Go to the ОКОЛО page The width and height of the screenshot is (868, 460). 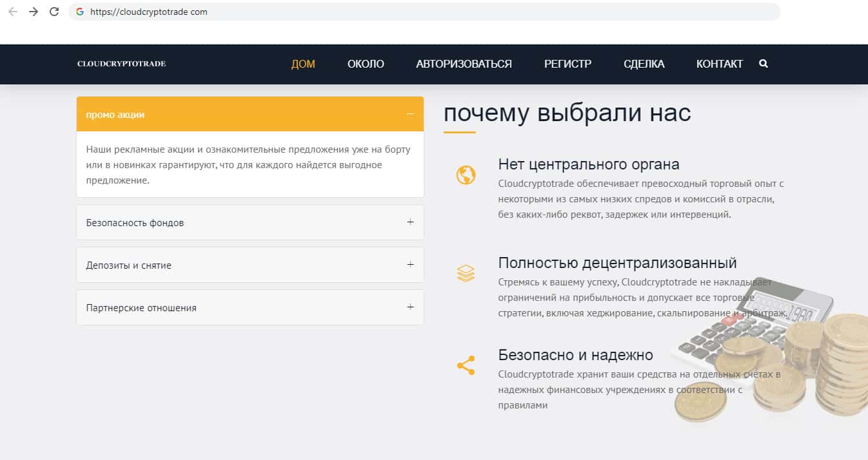366,64
